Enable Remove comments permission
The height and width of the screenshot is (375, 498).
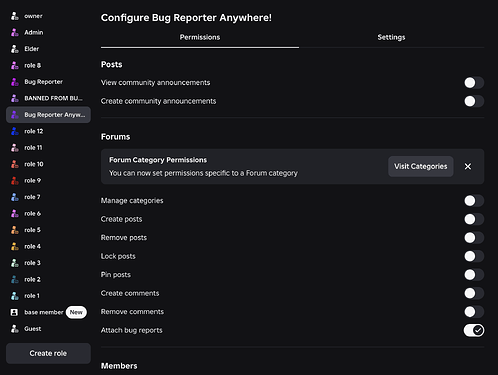point(474,312)
